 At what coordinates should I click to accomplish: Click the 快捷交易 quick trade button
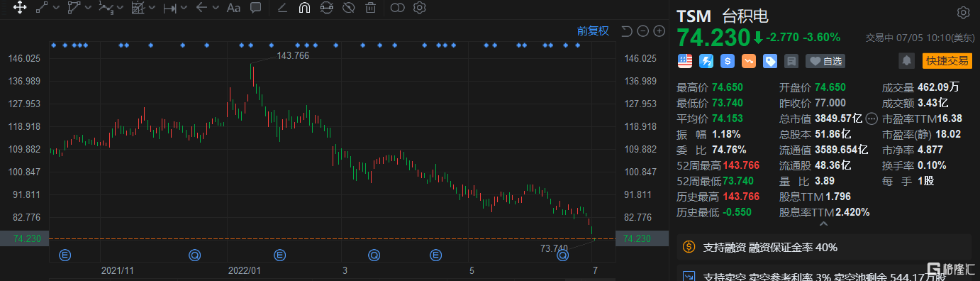(x=947, y=61)
